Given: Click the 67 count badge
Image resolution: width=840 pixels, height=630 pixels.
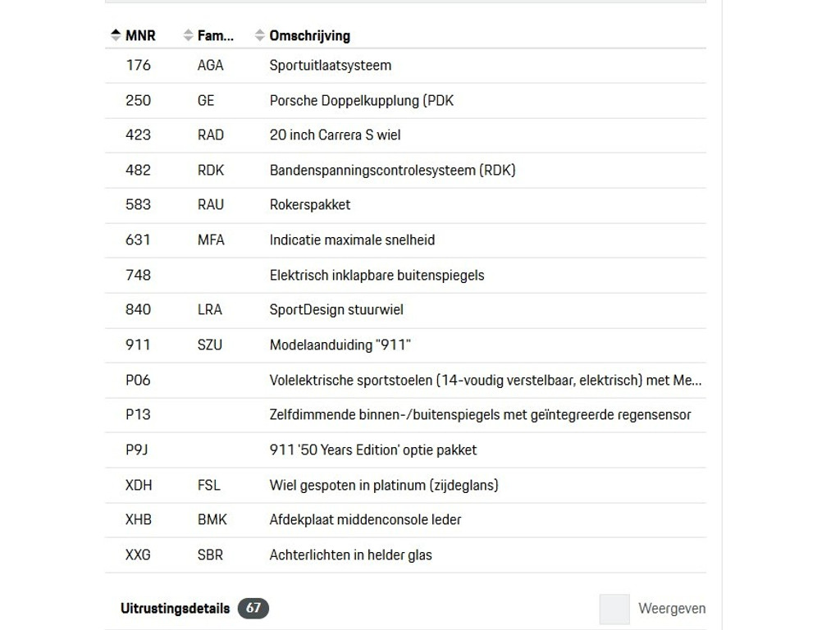Looking at the screenshot, I should pyautogui.click(x=253, y=608).
